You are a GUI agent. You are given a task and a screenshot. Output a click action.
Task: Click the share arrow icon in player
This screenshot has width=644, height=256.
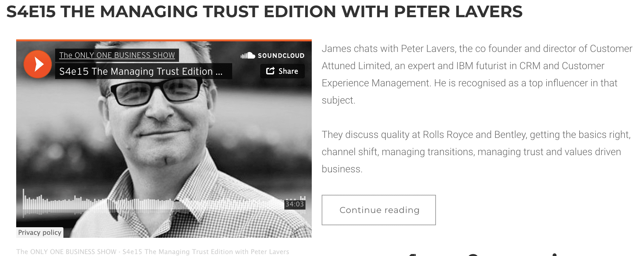[270, 71]
